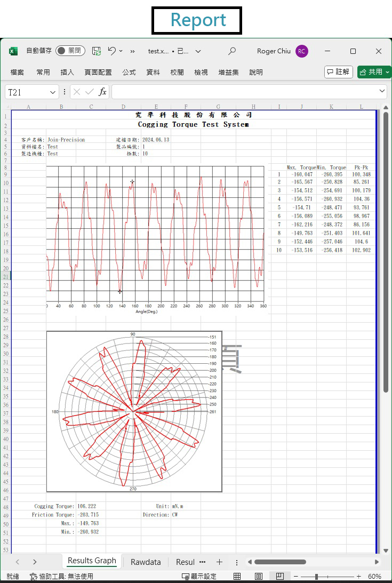Open the 校閱 (Review) tab
The image size is (392, 583).
click(x=177, y=72)
